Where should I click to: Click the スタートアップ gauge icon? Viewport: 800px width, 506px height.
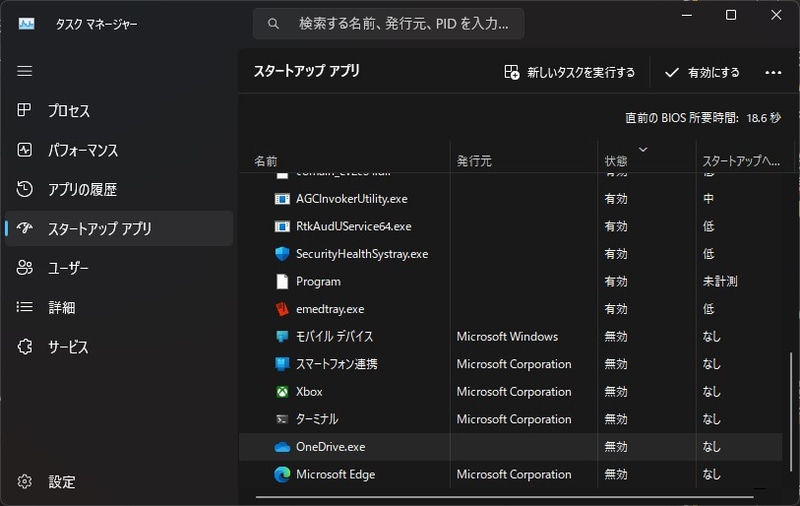click(x=24, y=228)
